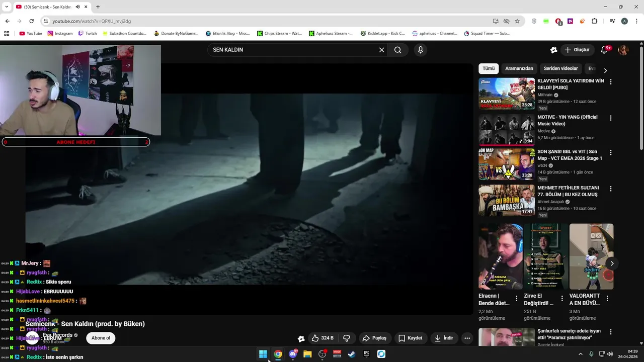Click the purple sparkle extension icon
Viewport: 644px width, 362px height.
pyautogui.click(x=570, y=21)
